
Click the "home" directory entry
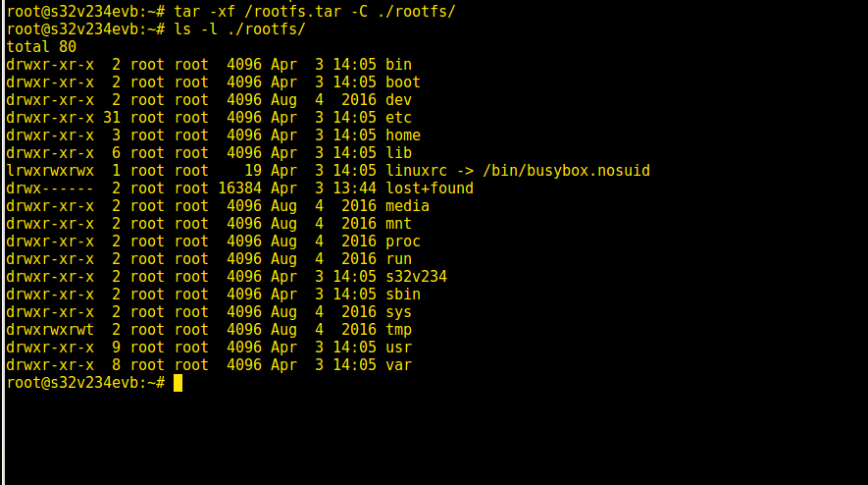click(x=402, y=135)
